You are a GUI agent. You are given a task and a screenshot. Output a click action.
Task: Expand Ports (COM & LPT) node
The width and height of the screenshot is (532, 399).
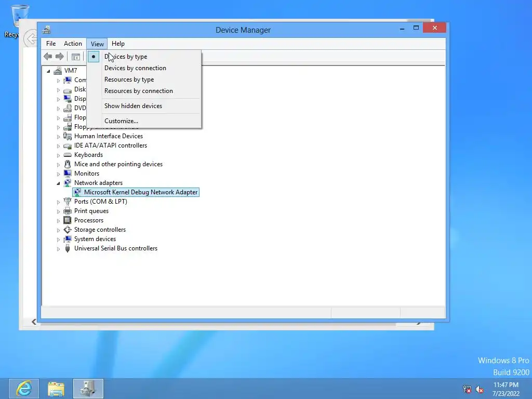tap(58, 202)
